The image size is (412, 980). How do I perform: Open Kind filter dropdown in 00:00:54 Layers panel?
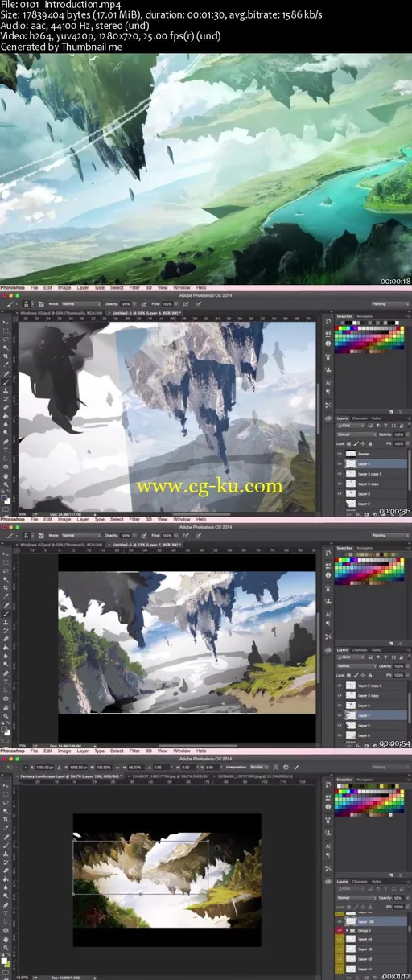[x=350, y=657]
